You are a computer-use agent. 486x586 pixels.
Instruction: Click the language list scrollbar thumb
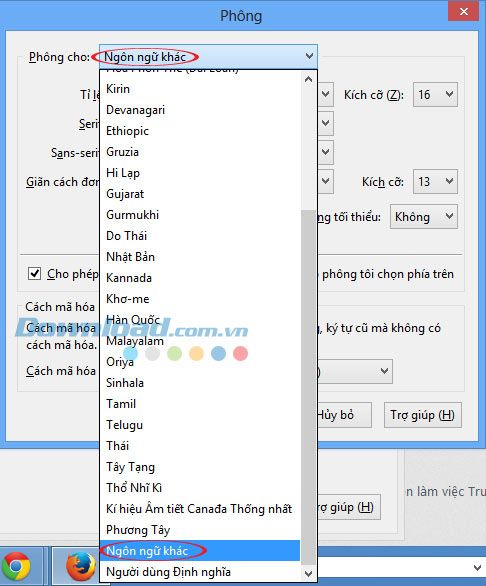(308, 387)
